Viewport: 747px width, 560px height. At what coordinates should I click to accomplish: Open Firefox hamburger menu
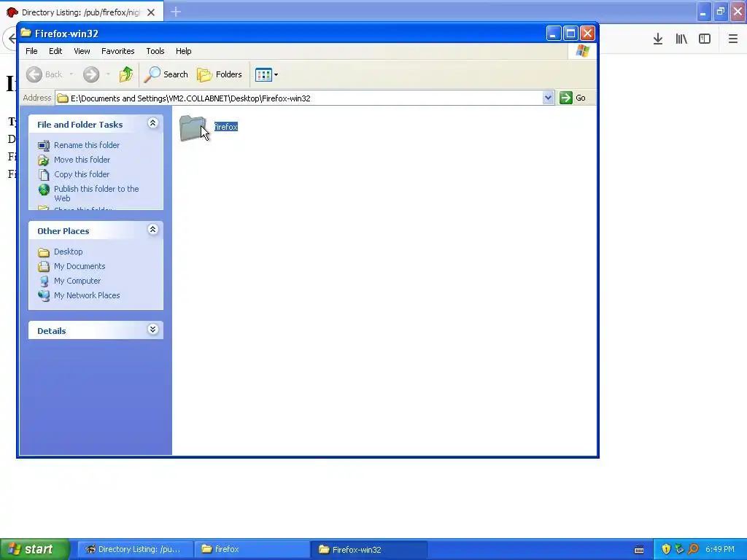click(x=732, y=39)
